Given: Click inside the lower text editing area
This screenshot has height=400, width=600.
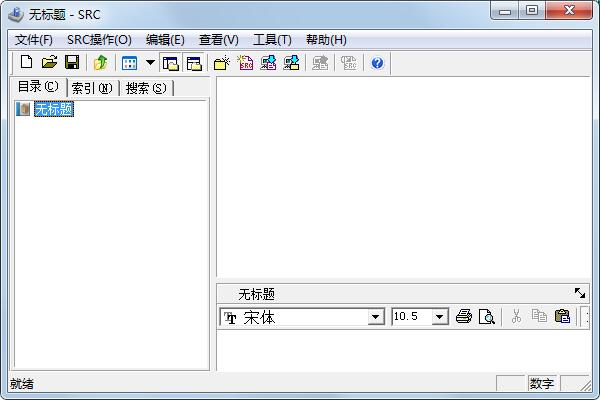Looking at the screenshot, I should tap(403, 350).
